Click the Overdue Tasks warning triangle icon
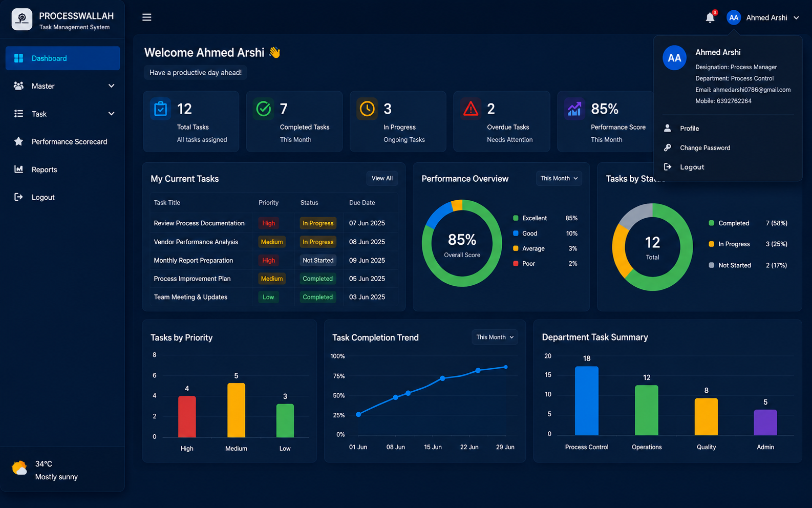The width and height of the screenshot is (812, 508). (471, 109)
